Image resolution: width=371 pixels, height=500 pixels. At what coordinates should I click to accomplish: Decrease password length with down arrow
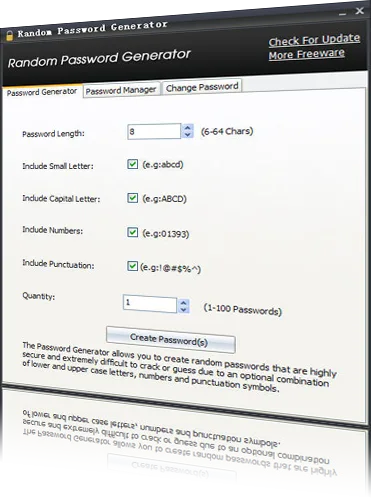pyautogui.click(x=188, y=135)
